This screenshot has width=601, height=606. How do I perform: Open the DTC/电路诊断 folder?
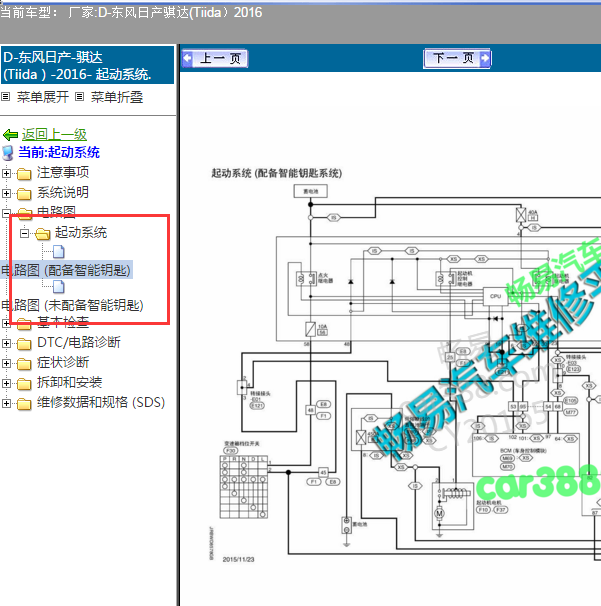(x=78, y=342)
